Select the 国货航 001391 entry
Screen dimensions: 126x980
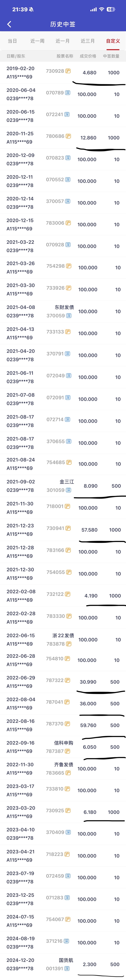(63, 964)
